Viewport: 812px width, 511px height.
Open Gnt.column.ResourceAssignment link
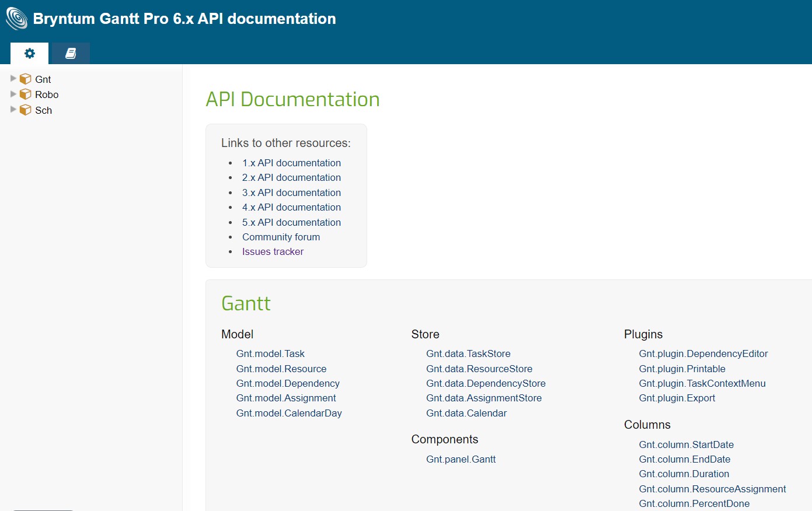(712, 489)
